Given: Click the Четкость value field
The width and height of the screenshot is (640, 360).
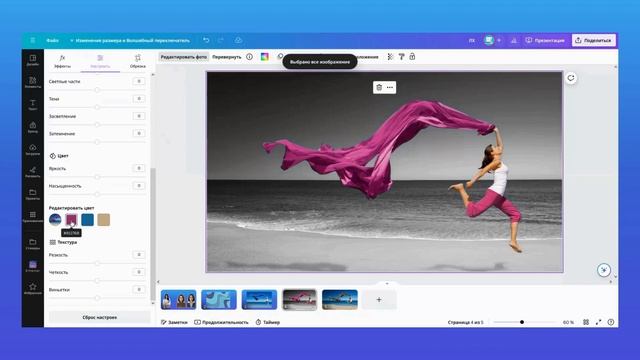Looking at the screenshot, I should tap(139, 272).
